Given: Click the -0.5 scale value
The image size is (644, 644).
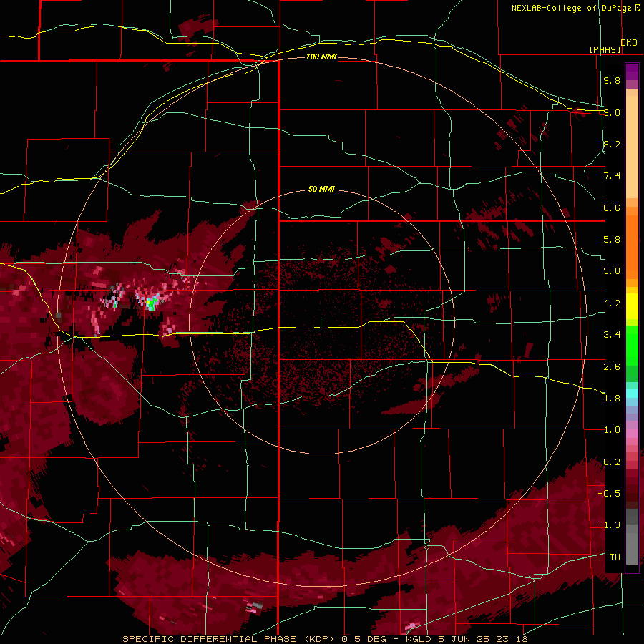Looking at the screenshot, I should (609, 494).
